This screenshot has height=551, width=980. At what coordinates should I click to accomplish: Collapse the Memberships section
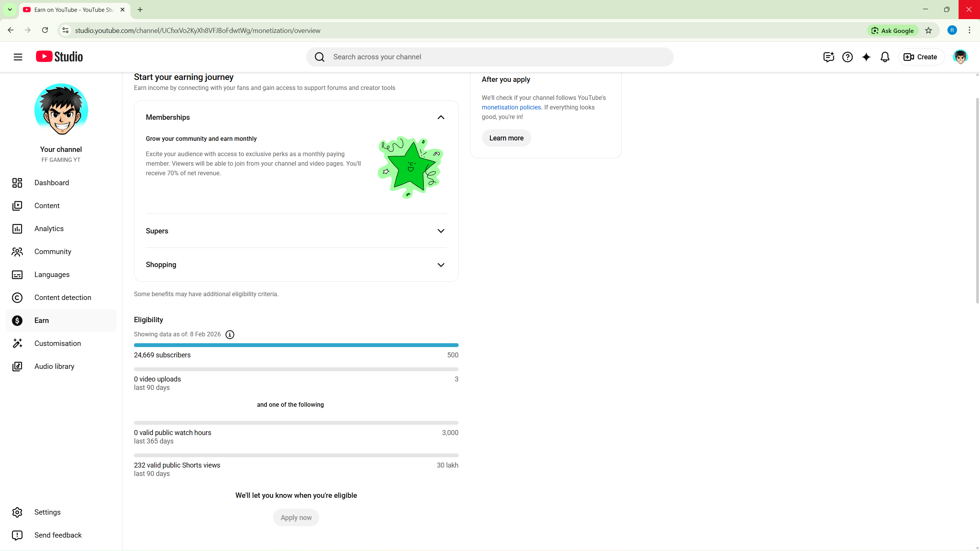pos(441,117)
